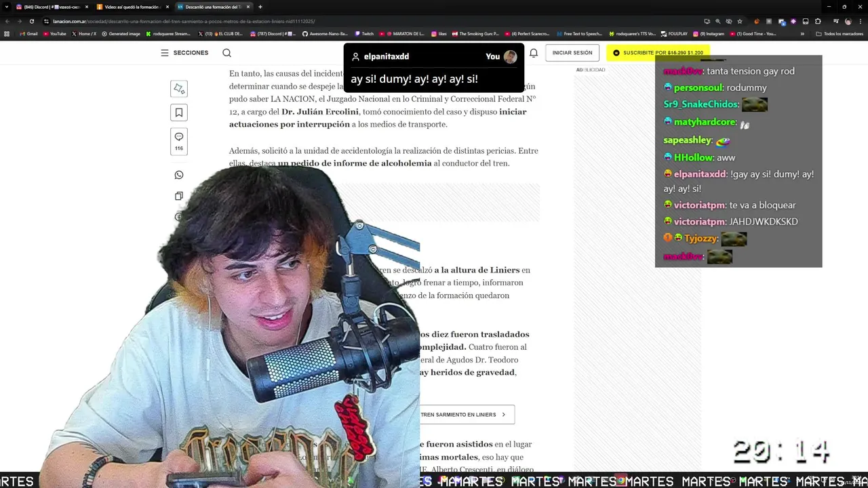The height and width of the screenshot is (488, 868).
Task: Go forward using the browser forward arrow
Action: pos(19,21)
